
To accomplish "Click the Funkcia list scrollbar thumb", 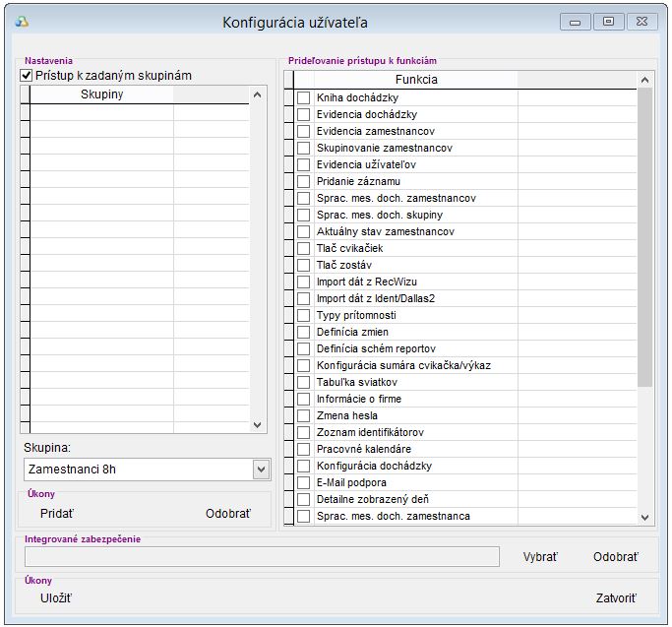I will pyautogui.click(x=644, y=237).
